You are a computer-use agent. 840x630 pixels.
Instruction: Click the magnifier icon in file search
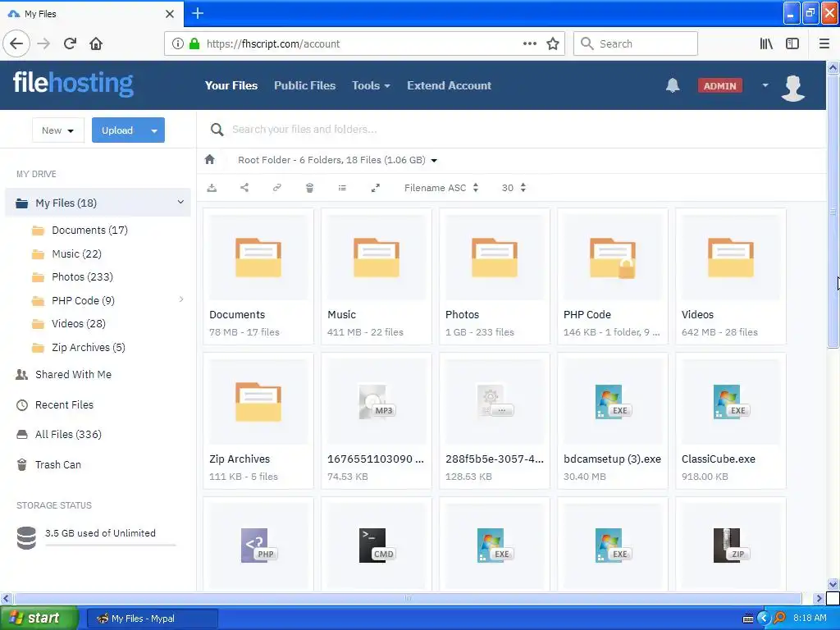(x=217, y=130)
